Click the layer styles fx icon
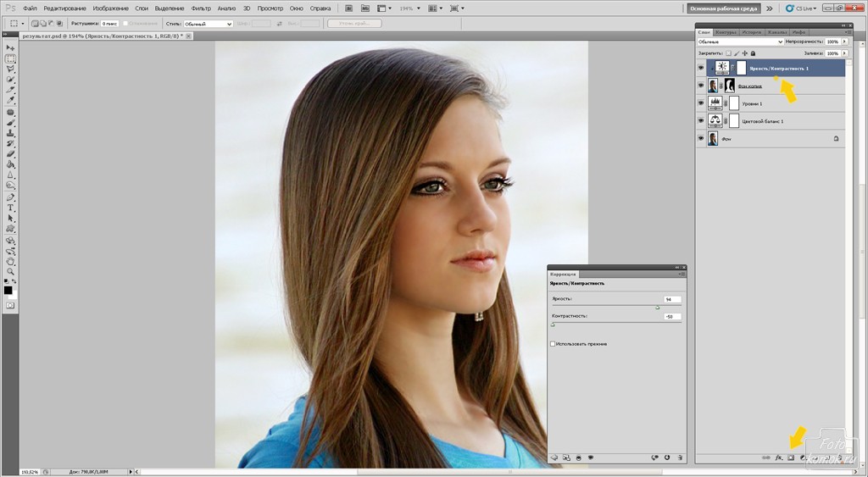 pyautogui.click(x=778, y=458)
